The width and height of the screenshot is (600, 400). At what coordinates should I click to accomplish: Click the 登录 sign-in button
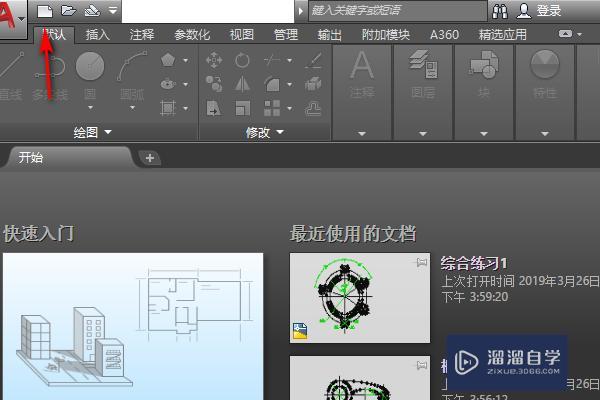[539, 11]
